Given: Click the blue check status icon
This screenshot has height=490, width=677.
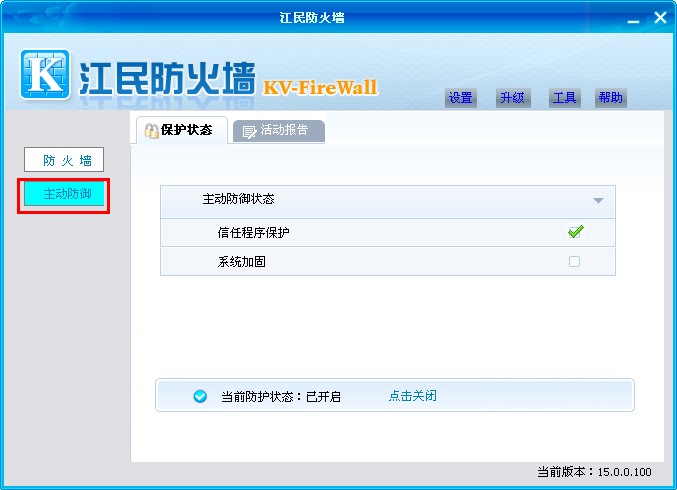Looking at the screenshot, I should [x=200, y=396].
